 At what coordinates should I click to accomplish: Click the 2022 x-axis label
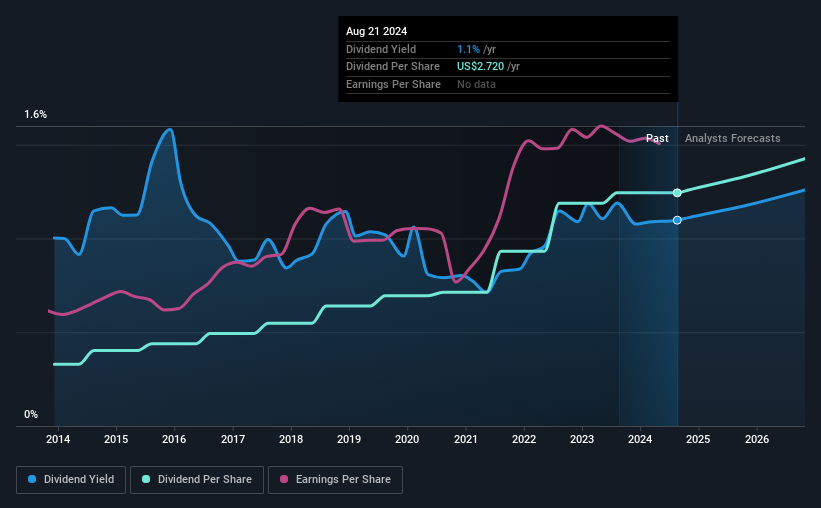pyautogui.click(x=524, y=439)
